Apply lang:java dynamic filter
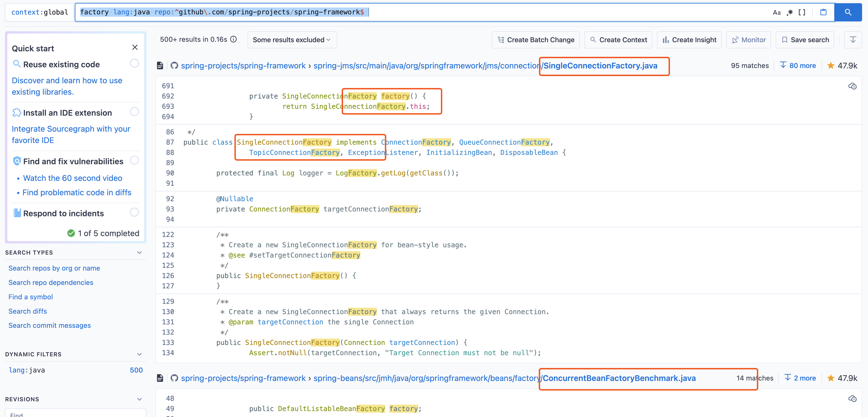868x417 pixels. (75, 370)
